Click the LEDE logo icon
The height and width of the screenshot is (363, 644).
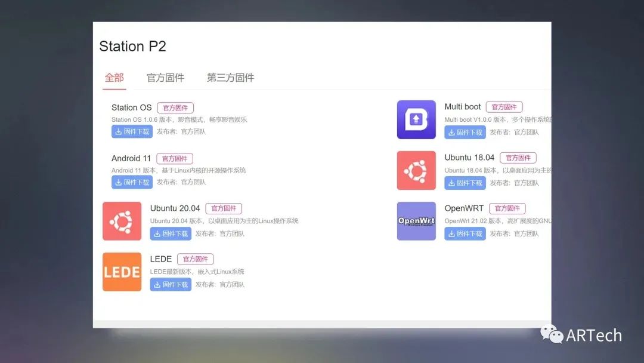point(122,272)
